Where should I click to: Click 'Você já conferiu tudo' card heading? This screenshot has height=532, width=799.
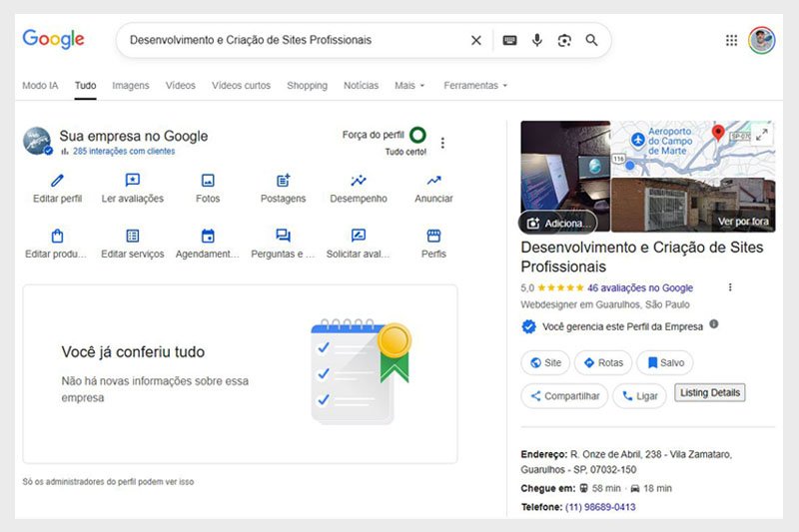pos(133,352)
